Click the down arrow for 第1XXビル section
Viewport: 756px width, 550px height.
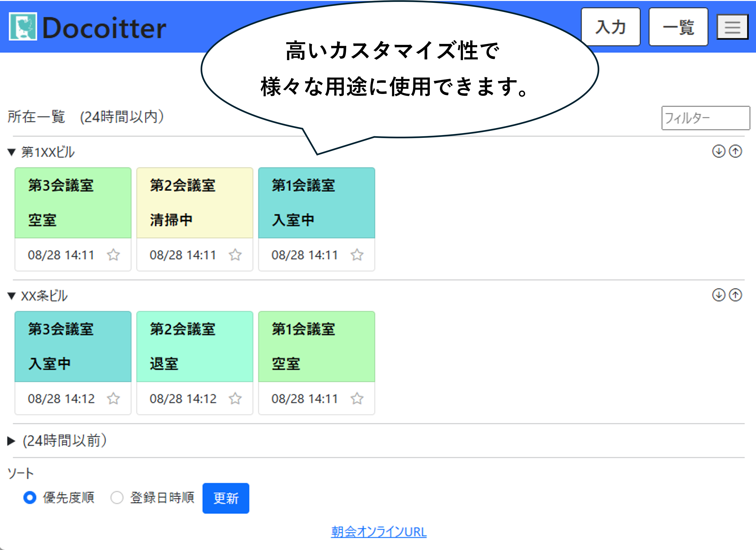coord(719,151)
